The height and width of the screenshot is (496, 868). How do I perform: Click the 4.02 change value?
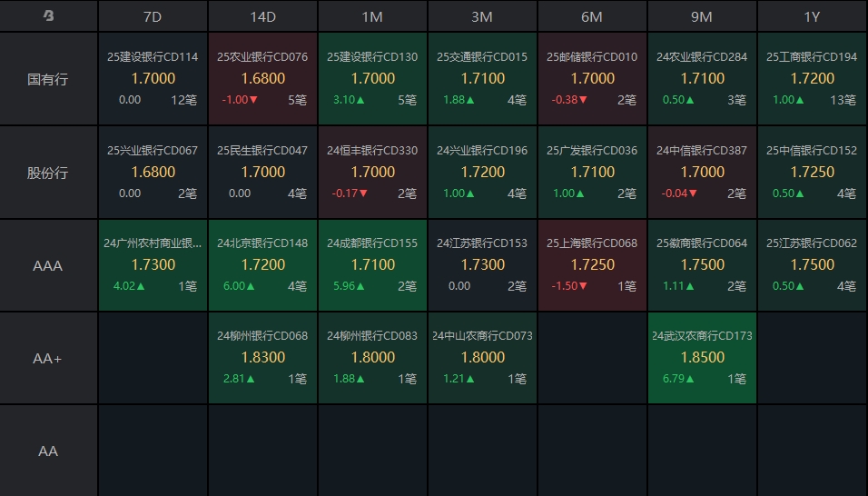[x=129, y=286]
